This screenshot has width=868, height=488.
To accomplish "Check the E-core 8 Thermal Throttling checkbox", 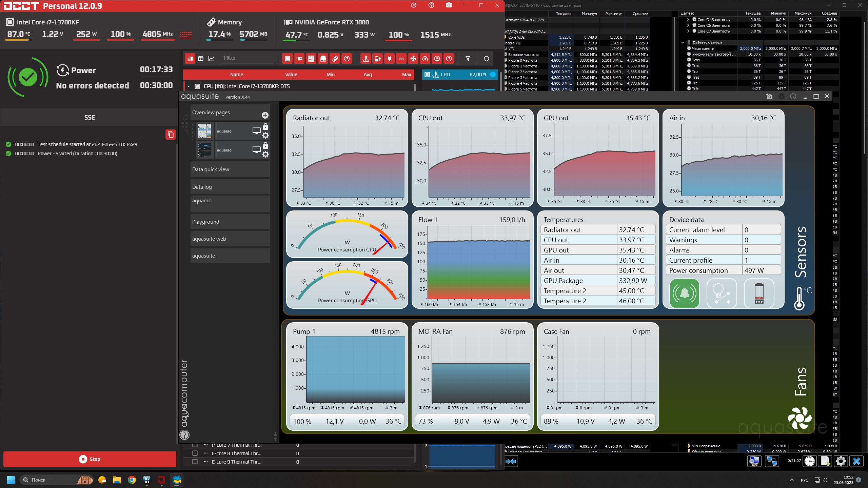I will [x=195, y=453].
